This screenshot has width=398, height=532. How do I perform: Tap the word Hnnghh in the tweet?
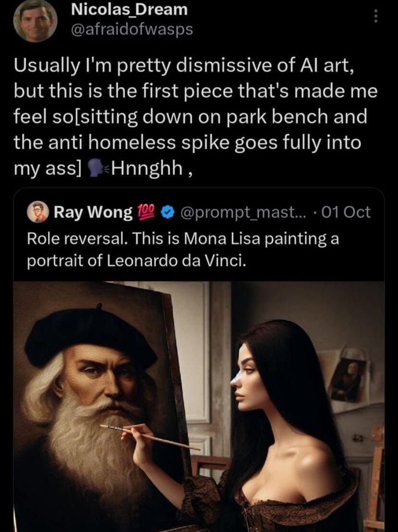tap(142, 169)
